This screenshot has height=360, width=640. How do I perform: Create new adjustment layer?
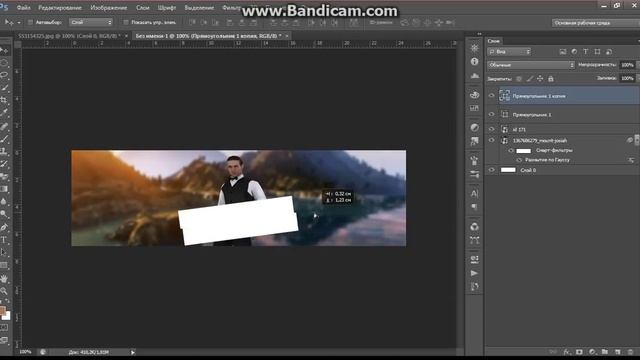592,351
